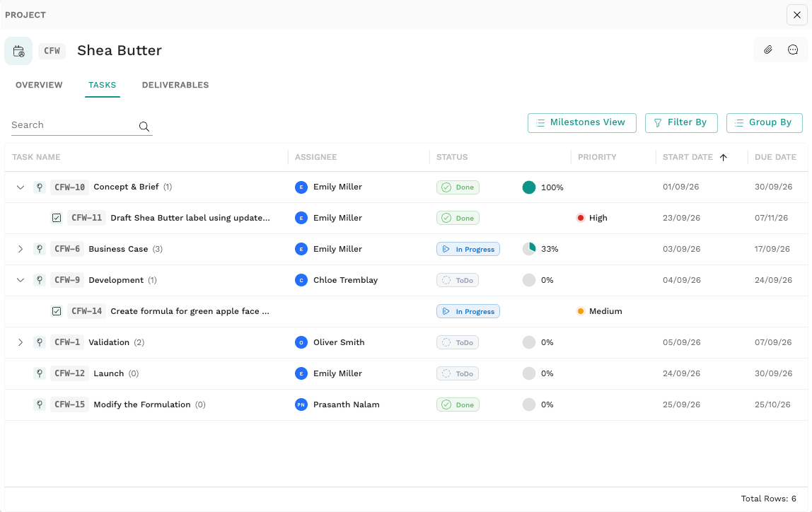Open the Deliverables tab
812x512 pixels.
point(175,85)
